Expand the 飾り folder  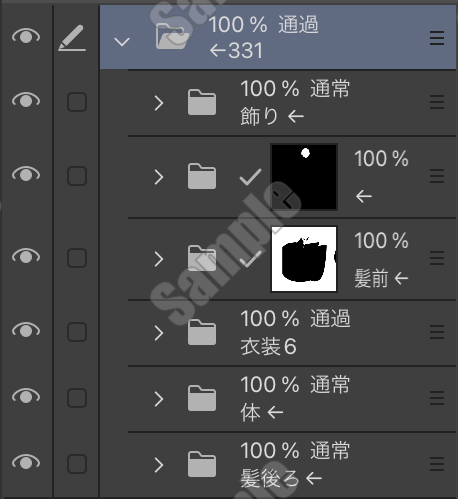159,103
